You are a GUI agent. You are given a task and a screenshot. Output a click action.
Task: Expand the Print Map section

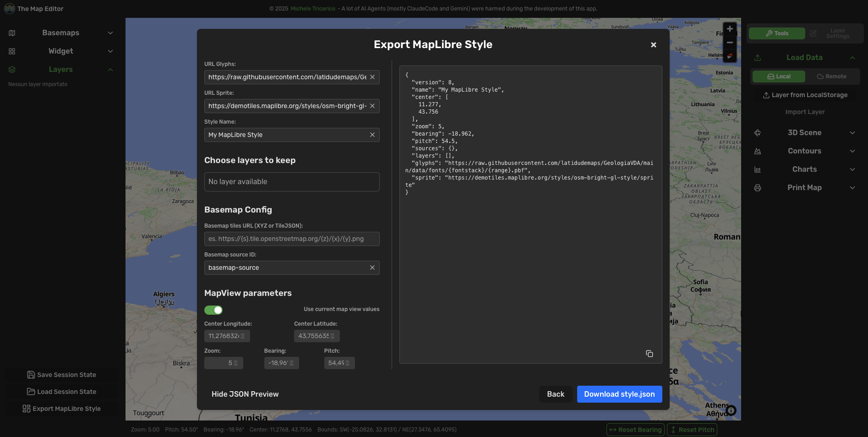tap(852, 187)
